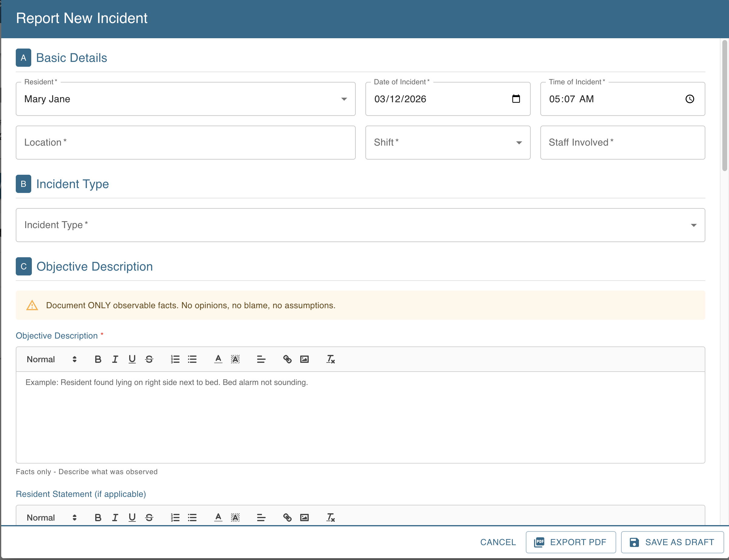The height and width of the screenshot is (560, 729).
Task: Apply underline in Resident Statement toolbar
Action: (132, 517)
